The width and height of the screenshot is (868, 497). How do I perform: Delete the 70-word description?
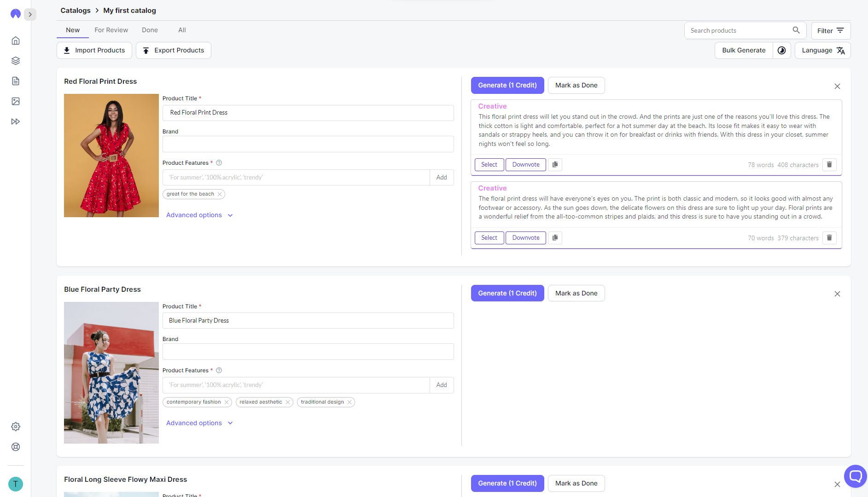pyautogui.click(x=829, y=238)
